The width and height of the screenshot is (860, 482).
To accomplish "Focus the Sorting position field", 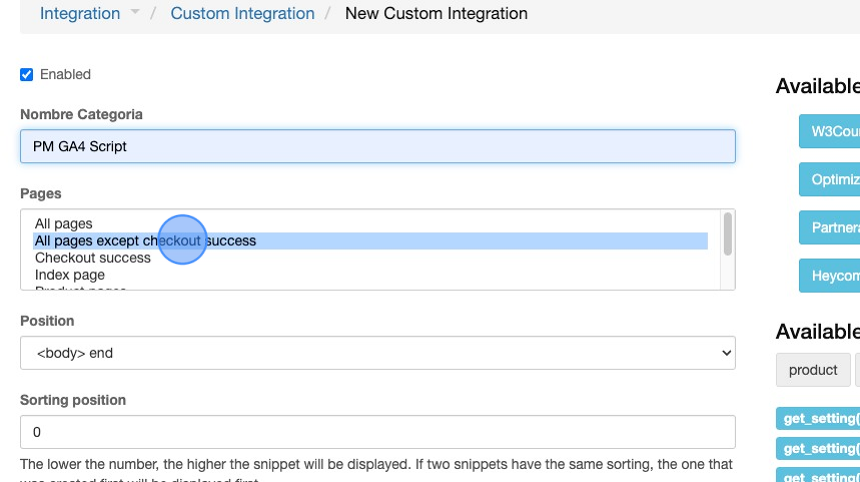I will click(377, 432).
